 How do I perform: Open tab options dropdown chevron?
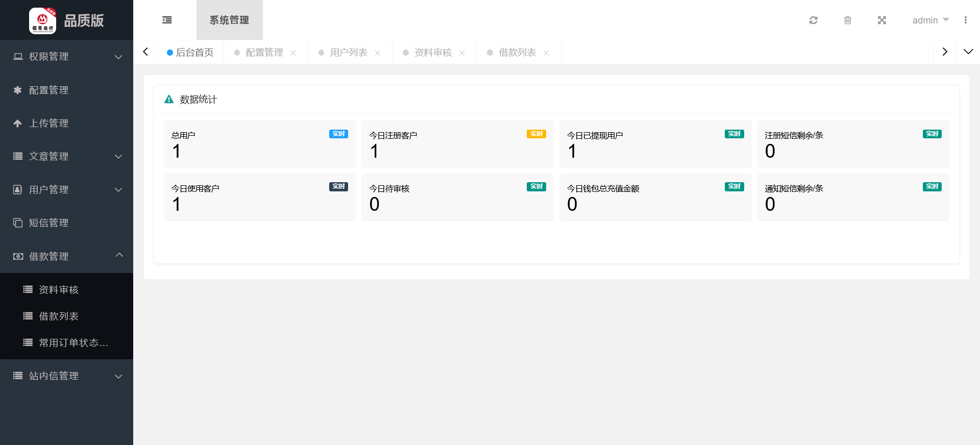[968, 52]
